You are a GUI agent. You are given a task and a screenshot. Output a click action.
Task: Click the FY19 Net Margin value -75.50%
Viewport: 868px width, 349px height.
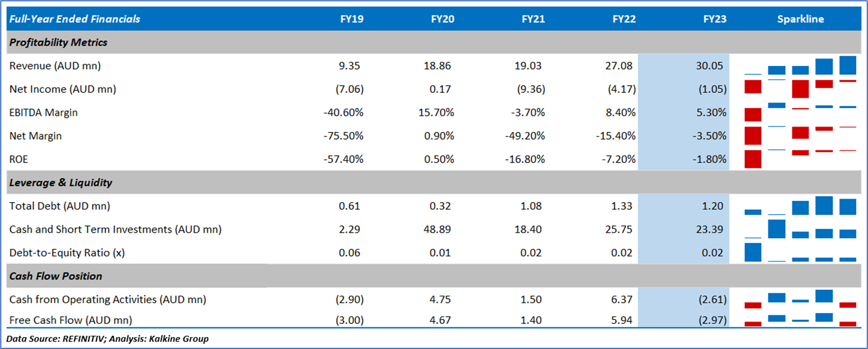point(343,136)
